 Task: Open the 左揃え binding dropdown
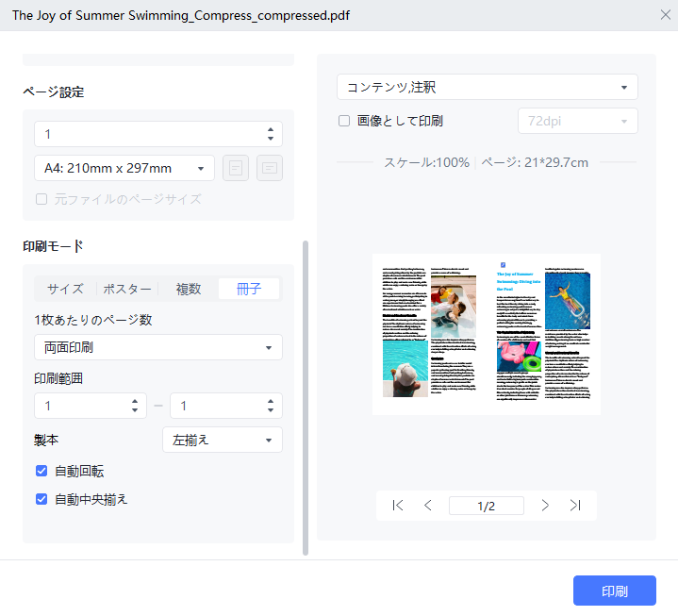pyautogui.click(x=223, y=440)
